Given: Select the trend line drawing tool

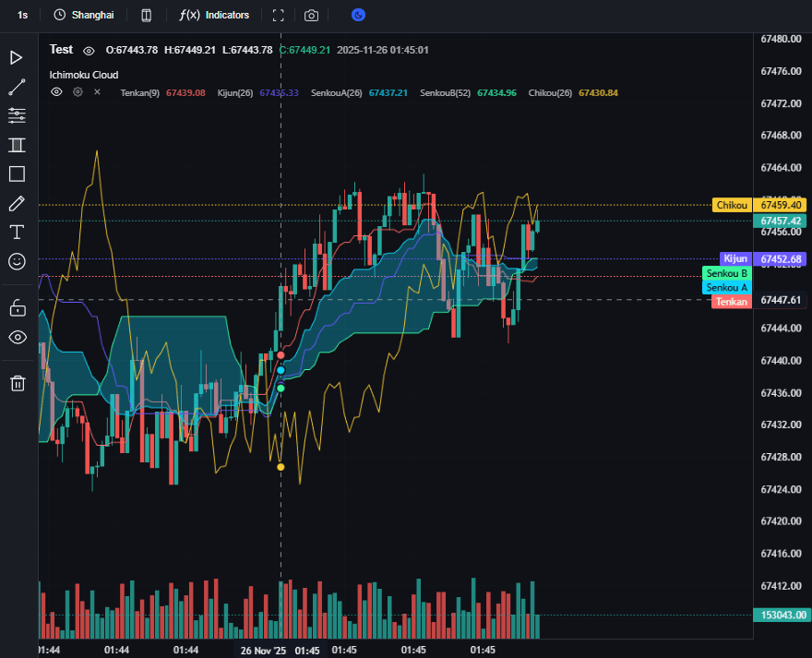Looking at the screenshot, I should (17, 87).
